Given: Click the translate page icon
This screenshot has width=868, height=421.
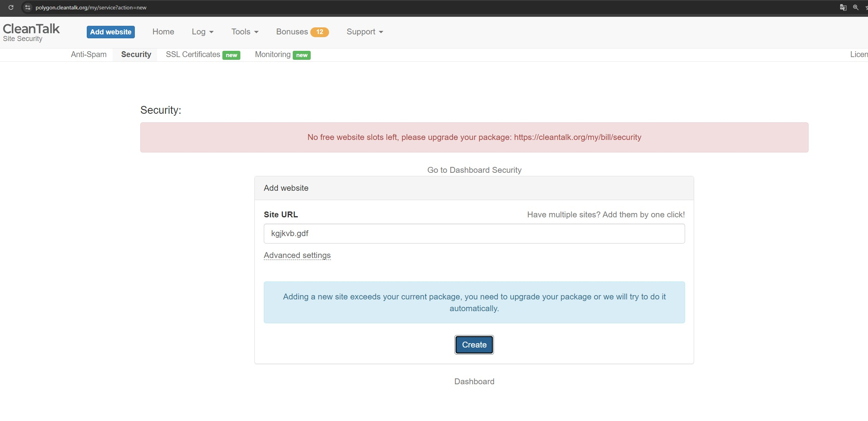Looking at the screenshot, I should [x=843, y=7].
